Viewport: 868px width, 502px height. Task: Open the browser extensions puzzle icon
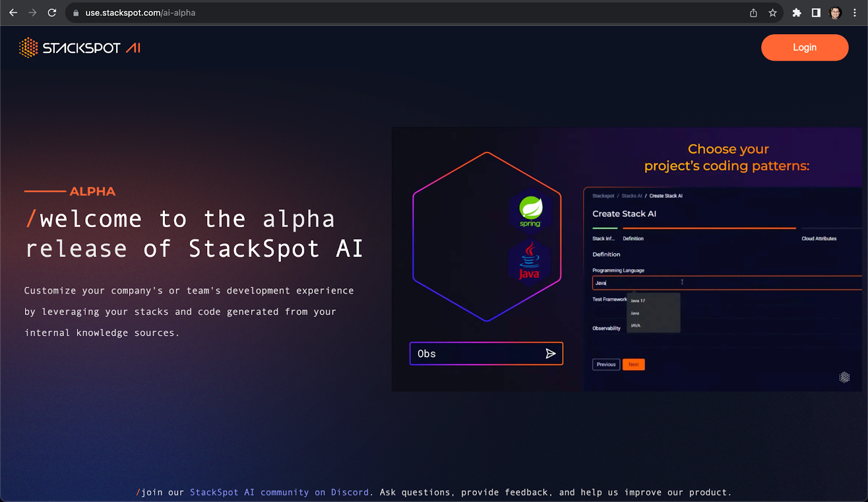[796, 13]
